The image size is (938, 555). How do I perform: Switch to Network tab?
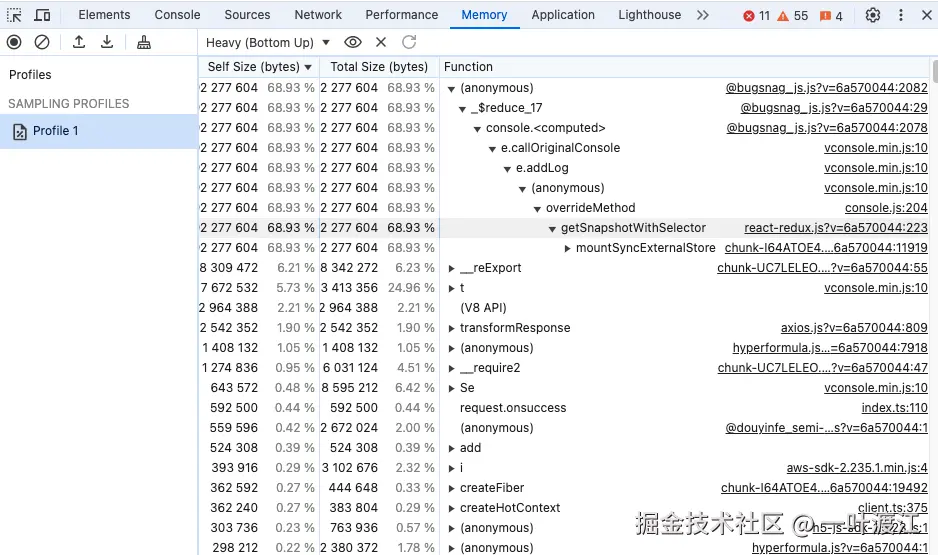pyautogui.click(x=318, y=15)
